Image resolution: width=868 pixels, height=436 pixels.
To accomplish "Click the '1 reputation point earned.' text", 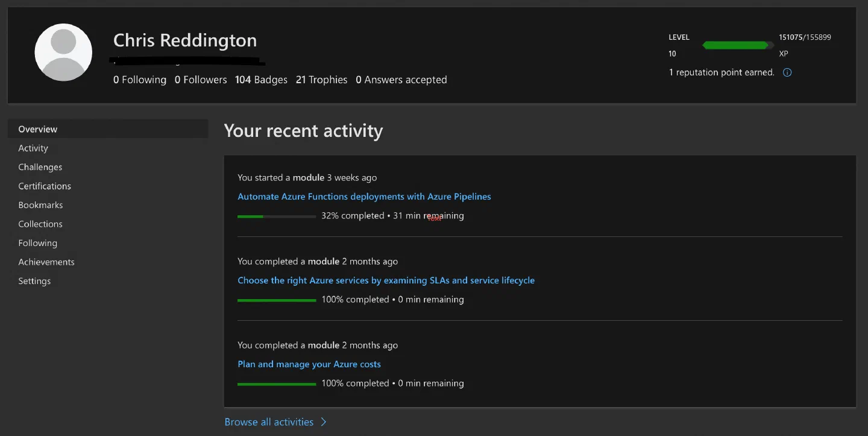I will coord(722,72).
